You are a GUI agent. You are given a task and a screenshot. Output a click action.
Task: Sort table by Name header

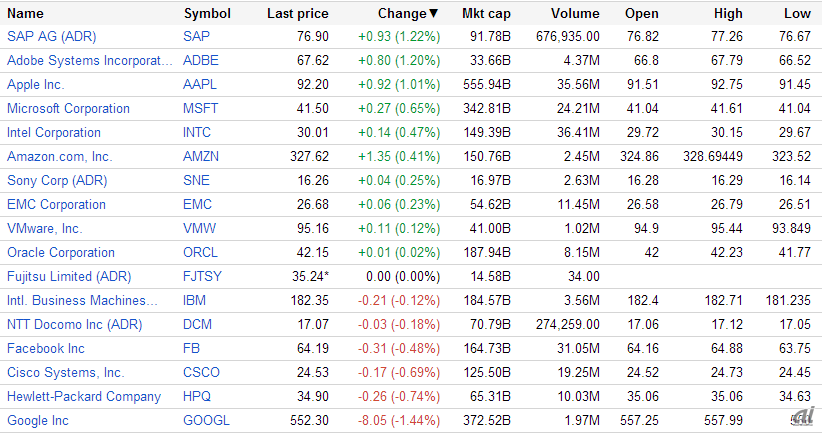coord(25,13)
